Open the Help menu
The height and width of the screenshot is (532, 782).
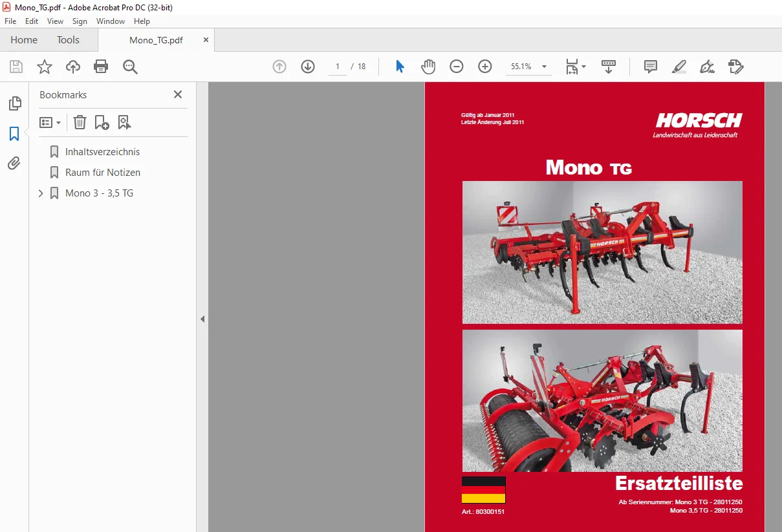point(142,21)
